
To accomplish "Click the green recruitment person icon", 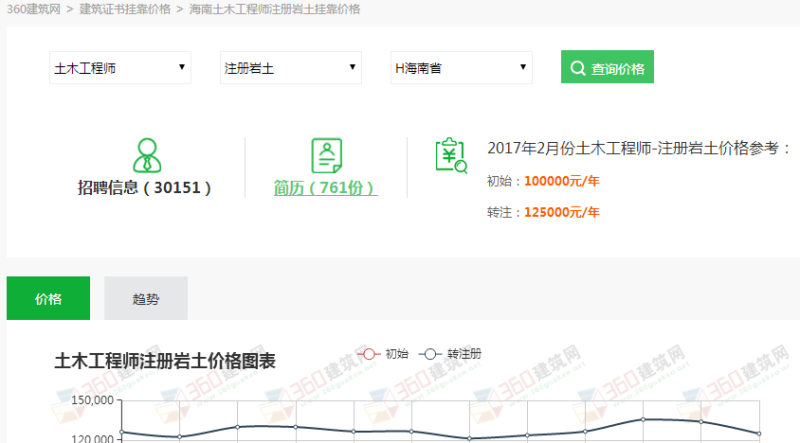I will pyautogui.click(x=146, y=155).
